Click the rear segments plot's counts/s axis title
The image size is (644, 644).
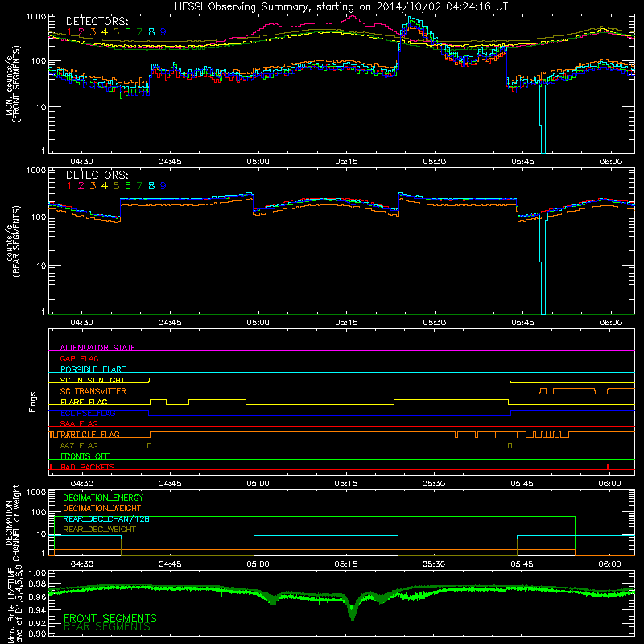(x=12, y=242)
